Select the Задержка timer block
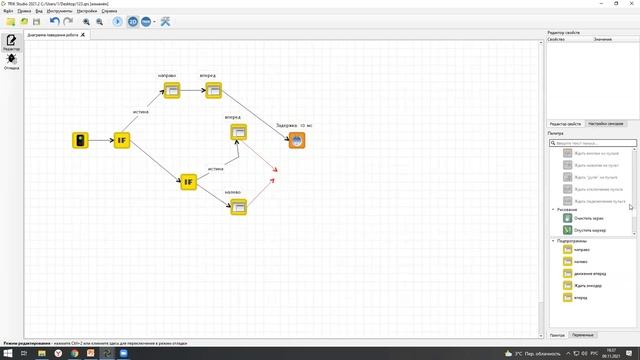 tap(297, 140)
